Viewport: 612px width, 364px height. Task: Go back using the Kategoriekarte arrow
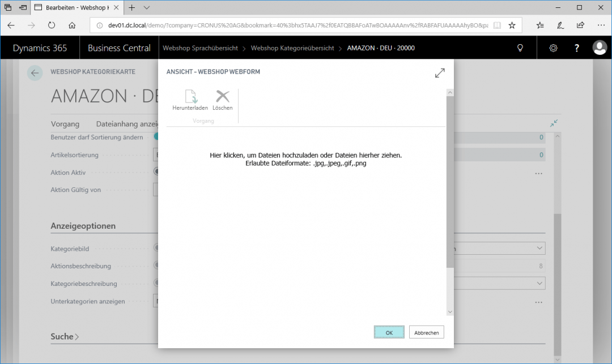[x=35, y=73]
